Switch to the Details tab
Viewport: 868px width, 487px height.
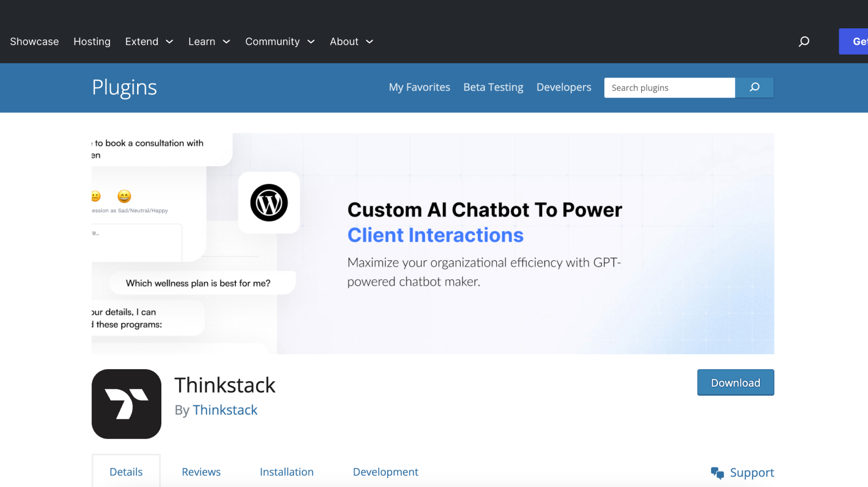pyautogui.click(x=126, y=471)
